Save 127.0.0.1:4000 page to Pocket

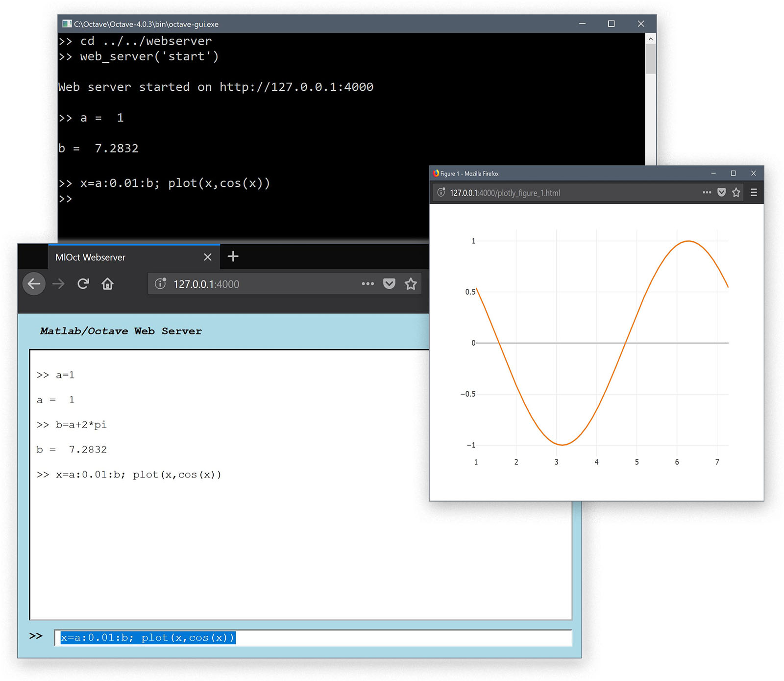[x=389, y=284]
